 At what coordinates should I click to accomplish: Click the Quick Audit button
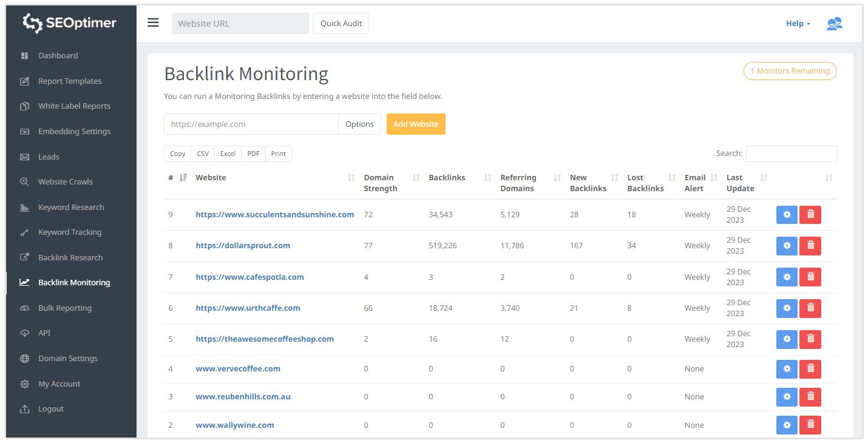pyautogui.click(x=341, y=23)
